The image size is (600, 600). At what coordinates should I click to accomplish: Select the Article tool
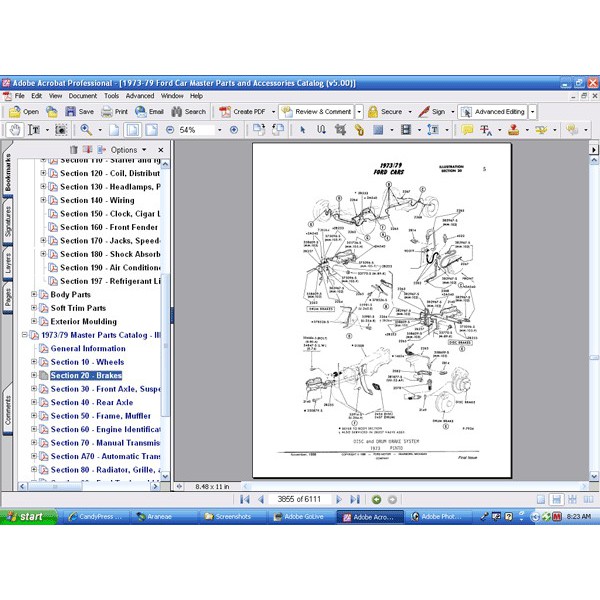tap(321, 130)
